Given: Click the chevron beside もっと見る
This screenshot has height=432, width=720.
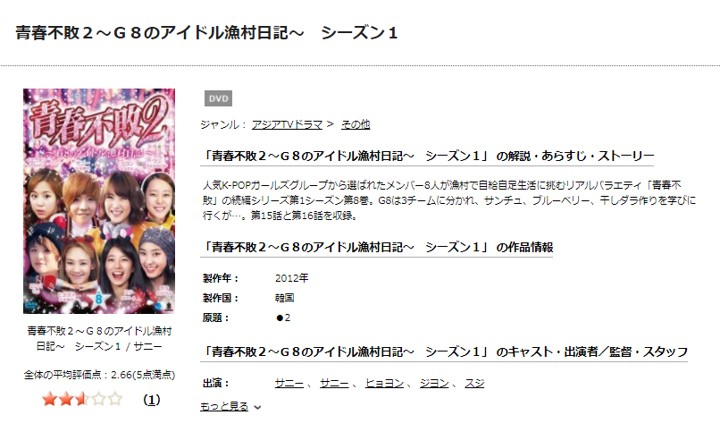Looking at the screenshot, I should [x=258, y=408].
